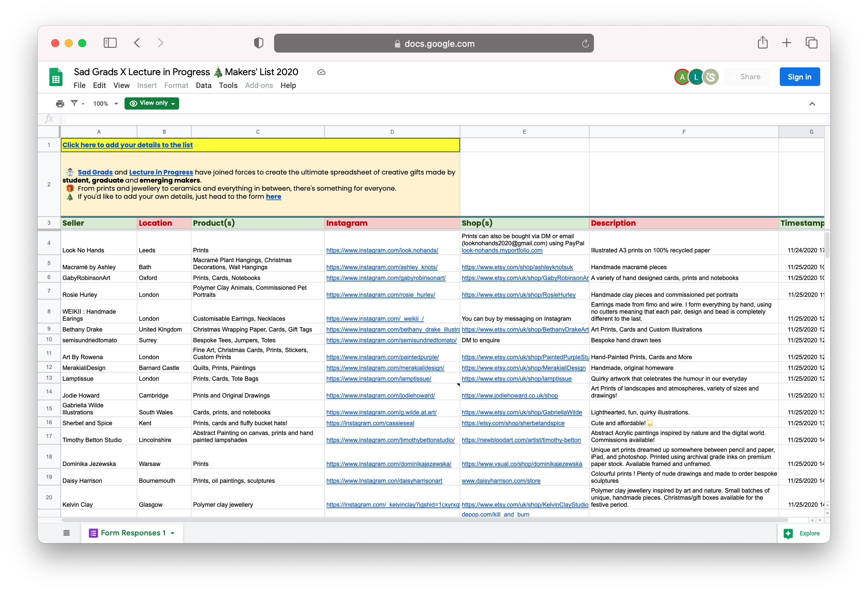Check the cloud document status icon
The height and width of the screenshot is (593, 868).
pyautogui.click(x=321, y=72)
